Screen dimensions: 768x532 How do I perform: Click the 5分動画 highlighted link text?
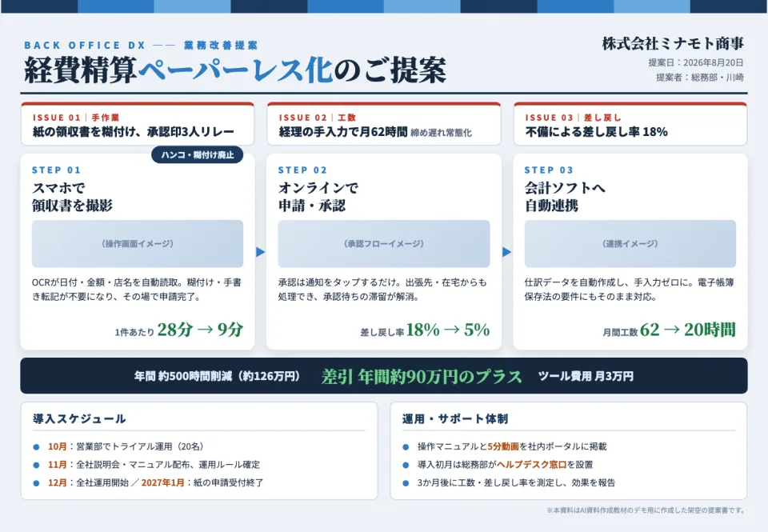pyautogui.click(x=503, y=446)
